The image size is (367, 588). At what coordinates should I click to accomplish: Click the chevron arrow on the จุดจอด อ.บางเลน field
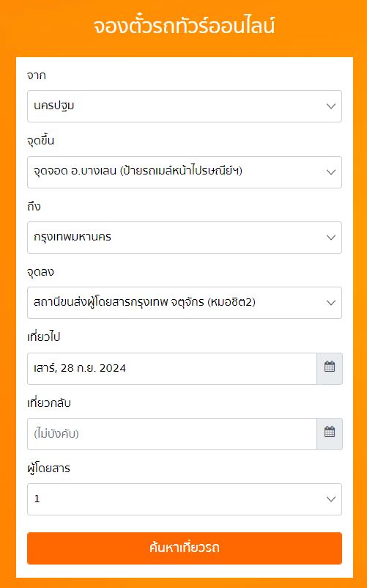(330, 172)
